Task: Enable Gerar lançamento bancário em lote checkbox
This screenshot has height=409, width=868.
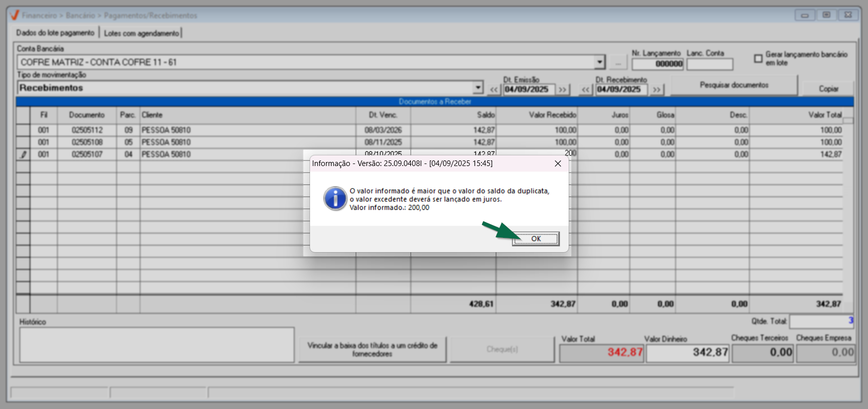Action: click(758, 59)
